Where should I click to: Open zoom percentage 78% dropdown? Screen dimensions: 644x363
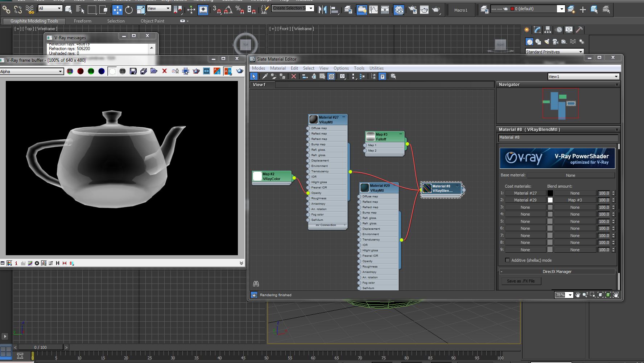(x=570, y=295)
